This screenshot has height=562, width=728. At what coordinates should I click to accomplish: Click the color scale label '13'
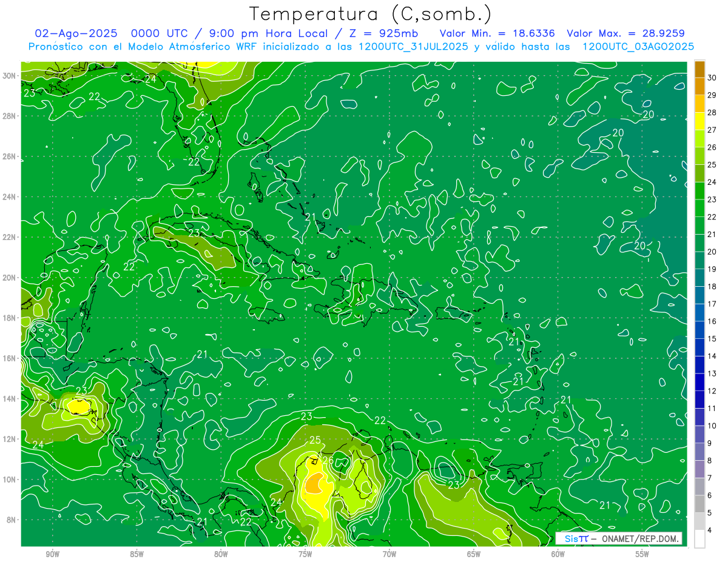[x=712, y=373]
